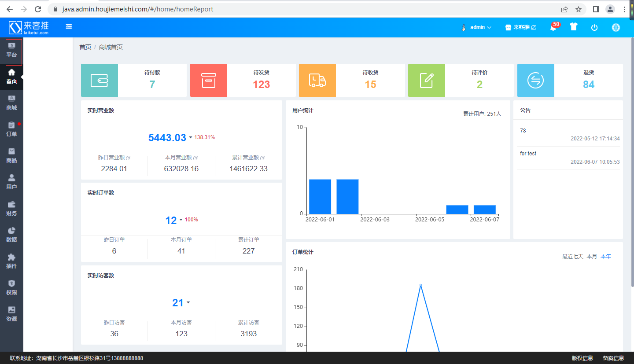
Task: Click the monthly revenue 632028.16
Action: coord(181,169)
